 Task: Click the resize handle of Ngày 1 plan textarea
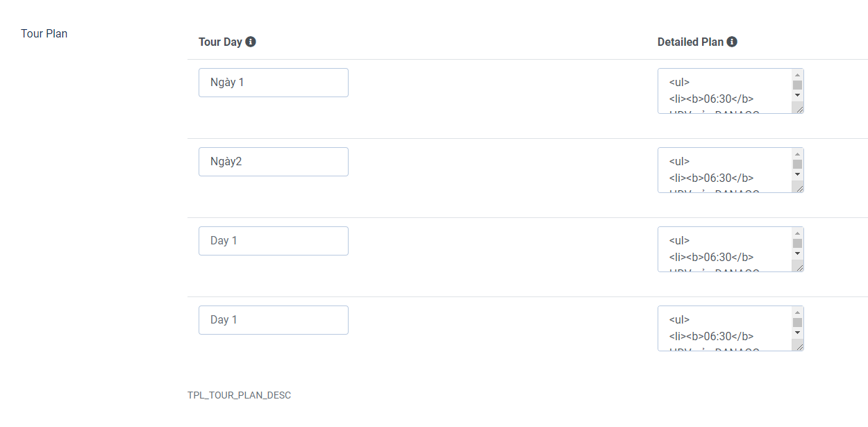click(799, 109)
